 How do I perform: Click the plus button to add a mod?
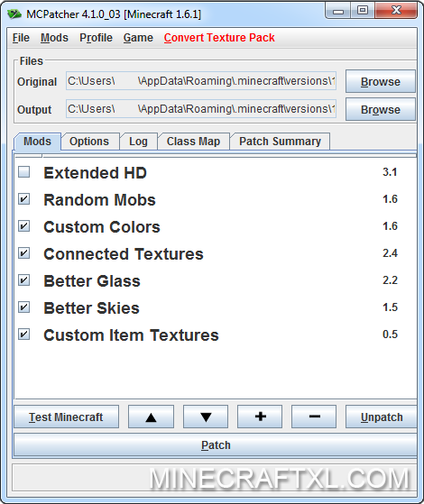coord(260,417)
